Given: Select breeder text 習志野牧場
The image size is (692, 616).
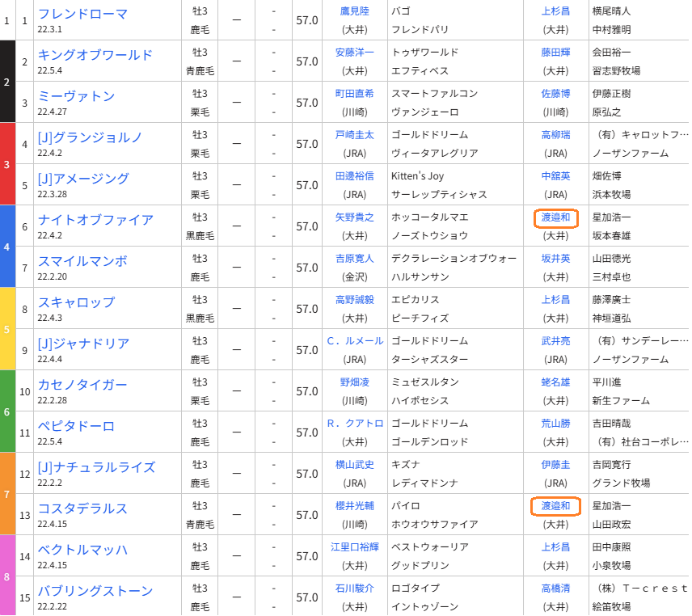Looking at the screenshot, I should [616, 70].
